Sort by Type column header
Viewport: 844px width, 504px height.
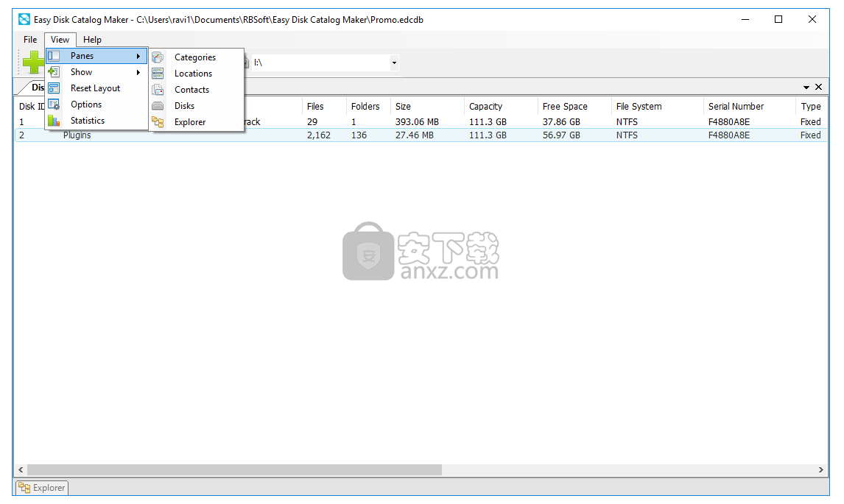point(811,107)
